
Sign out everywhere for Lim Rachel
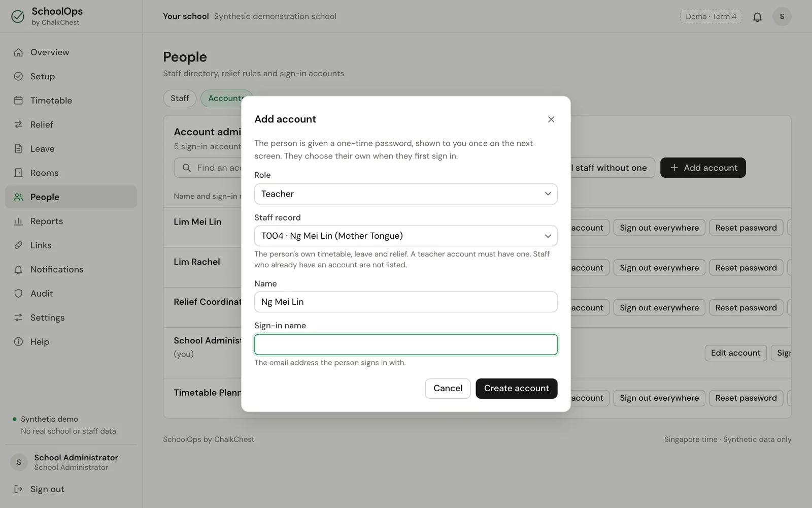659,268
